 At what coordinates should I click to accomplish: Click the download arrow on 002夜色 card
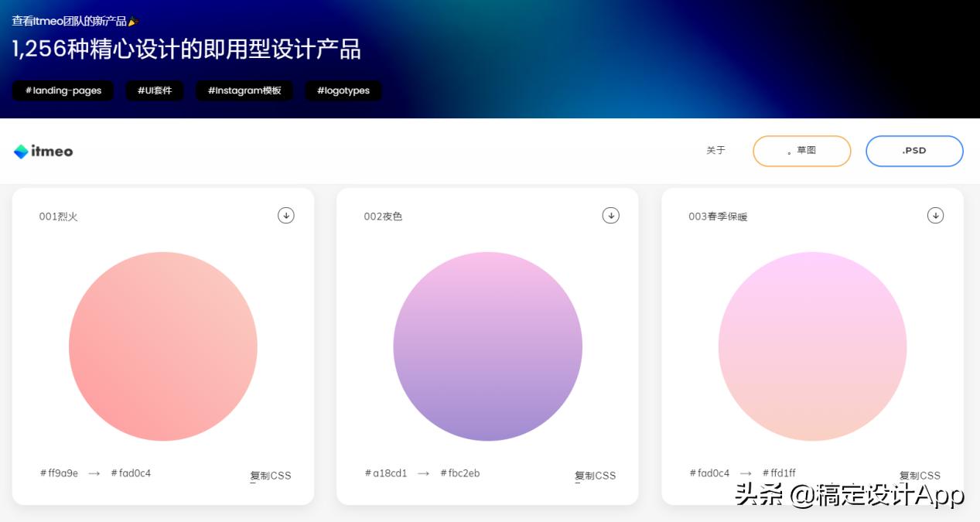(x=610, y=216)
